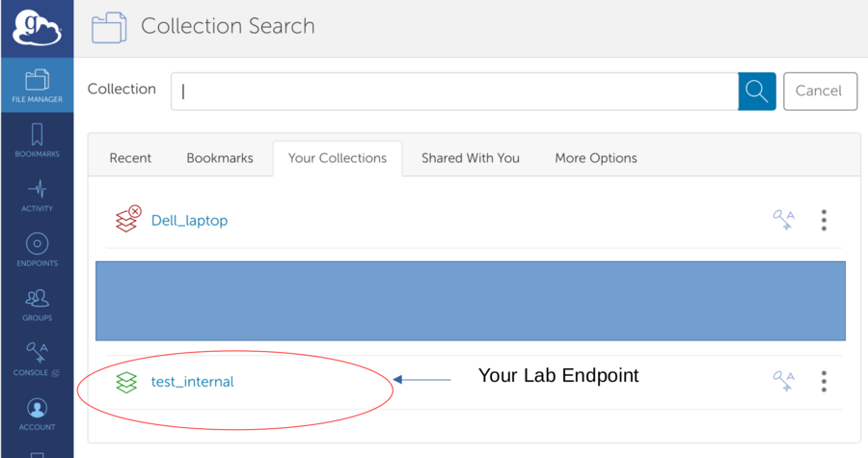Go to the Activity page

pos(38,195)
